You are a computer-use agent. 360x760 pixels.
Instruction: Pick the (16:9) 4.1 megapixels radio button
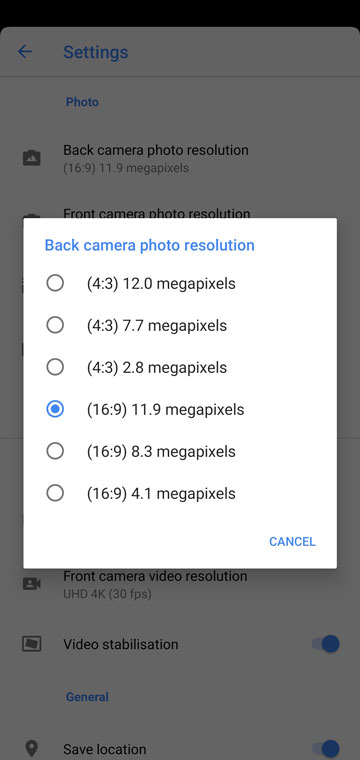pyautogui.click(x=55, y=493)
